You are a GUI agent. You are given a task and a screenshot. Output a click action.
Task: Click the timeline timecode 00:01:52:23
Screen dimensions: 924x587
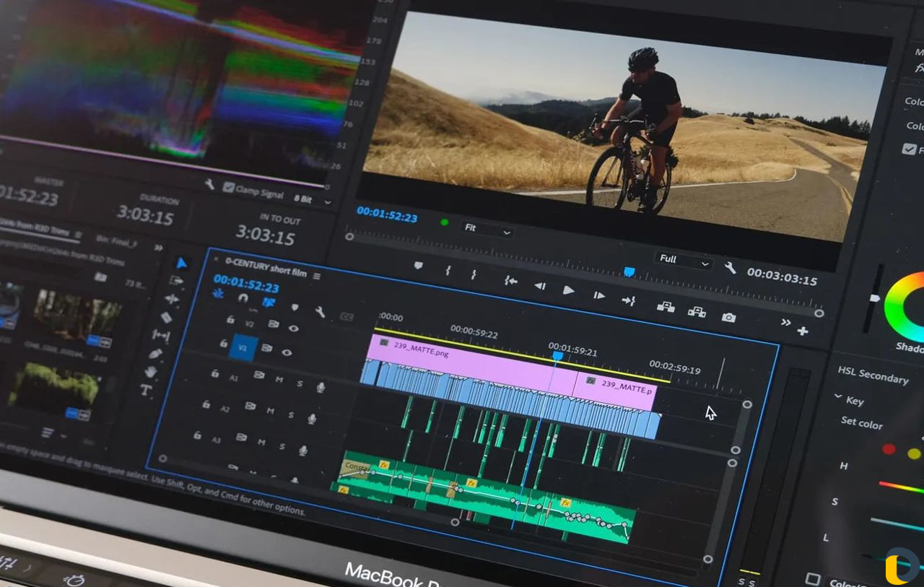pos(246,282)
